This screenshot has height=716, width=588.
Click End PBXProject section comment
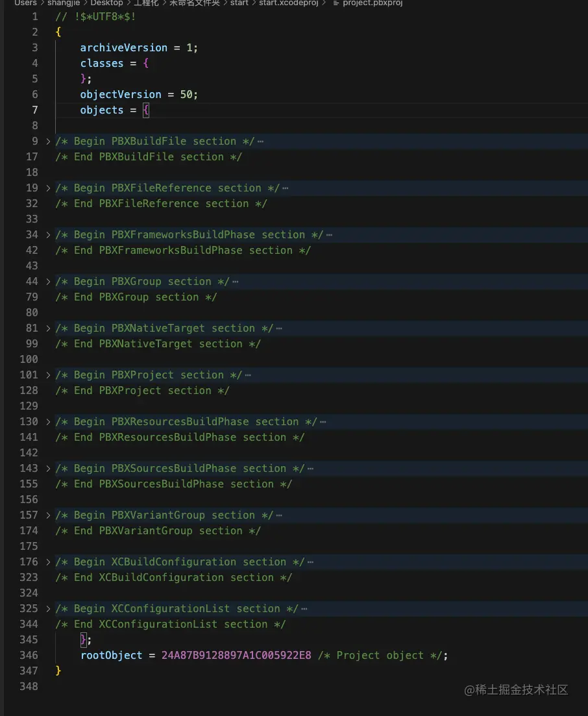[x=142, y=391]
